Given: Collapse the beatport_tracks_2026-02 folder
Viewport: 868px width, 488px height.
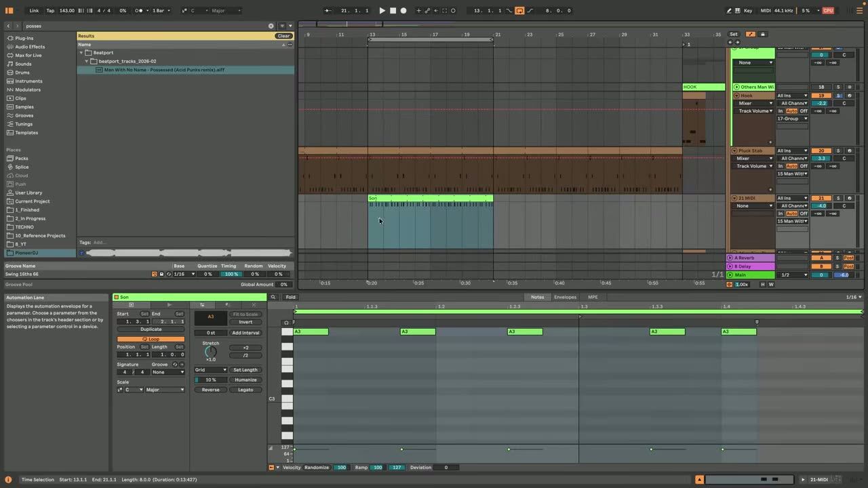Looking at the screenshot, I should (x=86, y=61).
